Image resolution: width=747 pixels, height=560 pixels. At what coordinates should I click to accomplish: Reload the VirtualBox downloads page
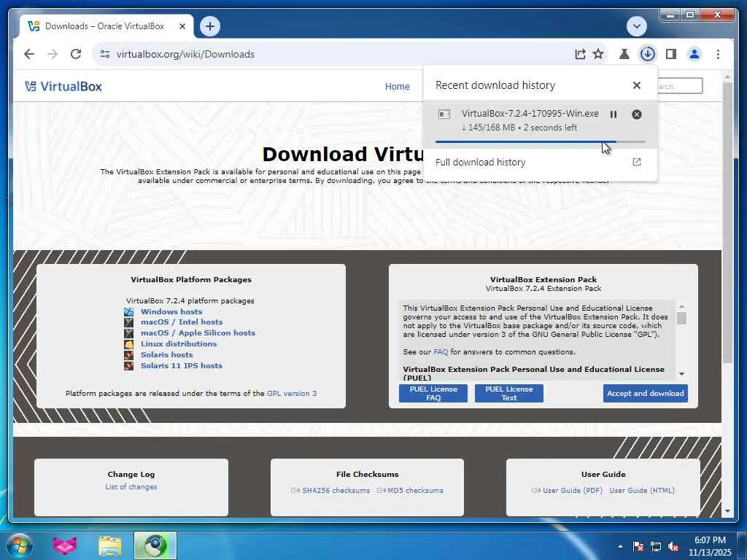[76, 54]
